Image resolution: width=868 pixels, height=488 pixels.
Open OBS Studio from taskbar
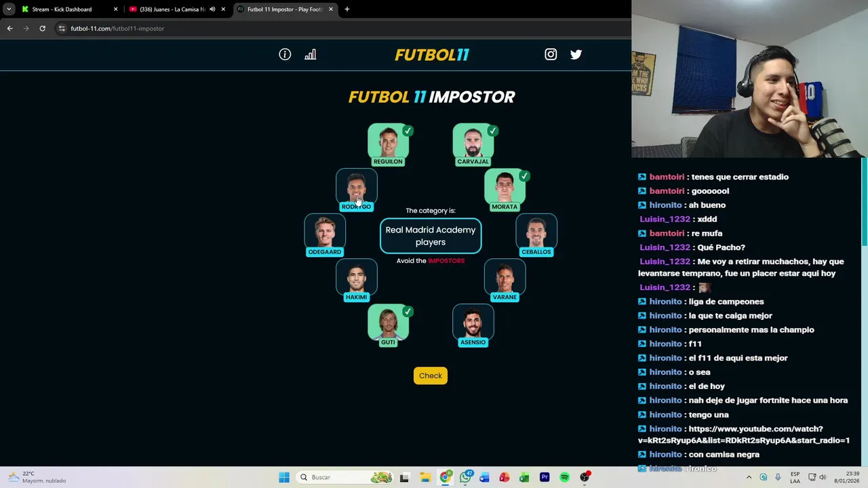click(585, 477)
